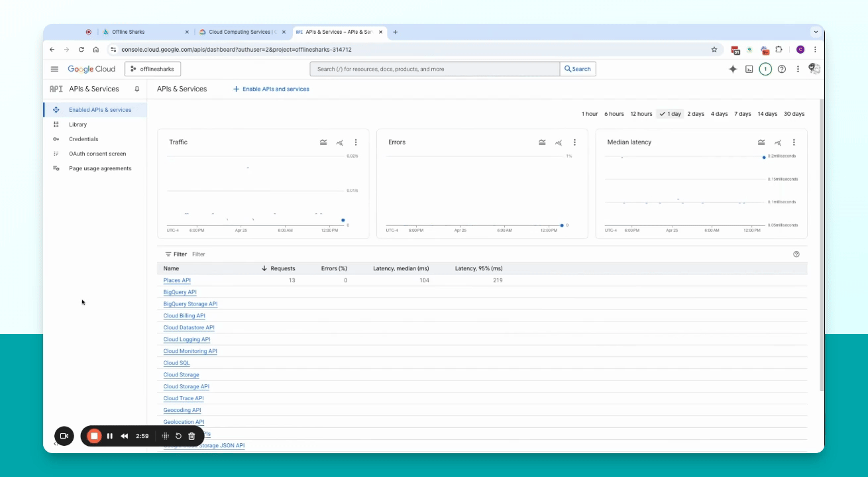
Task: Select the 1 hour time range
Action: (x=590, y=114)
